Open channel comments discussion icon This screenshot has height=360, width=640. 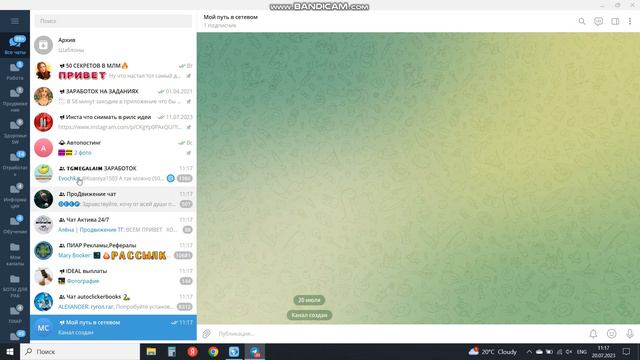tap(598, 21)
